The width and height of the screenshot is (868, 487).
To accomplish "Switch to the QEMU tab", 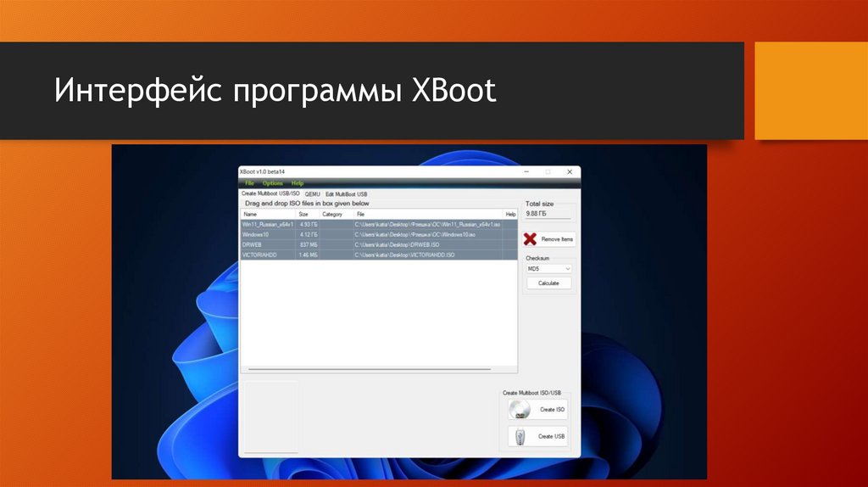I will (312, 194).
